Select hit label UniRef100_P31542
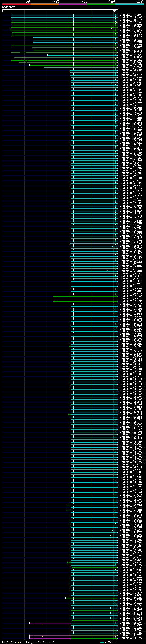146x644 pixels. point(131,22)
